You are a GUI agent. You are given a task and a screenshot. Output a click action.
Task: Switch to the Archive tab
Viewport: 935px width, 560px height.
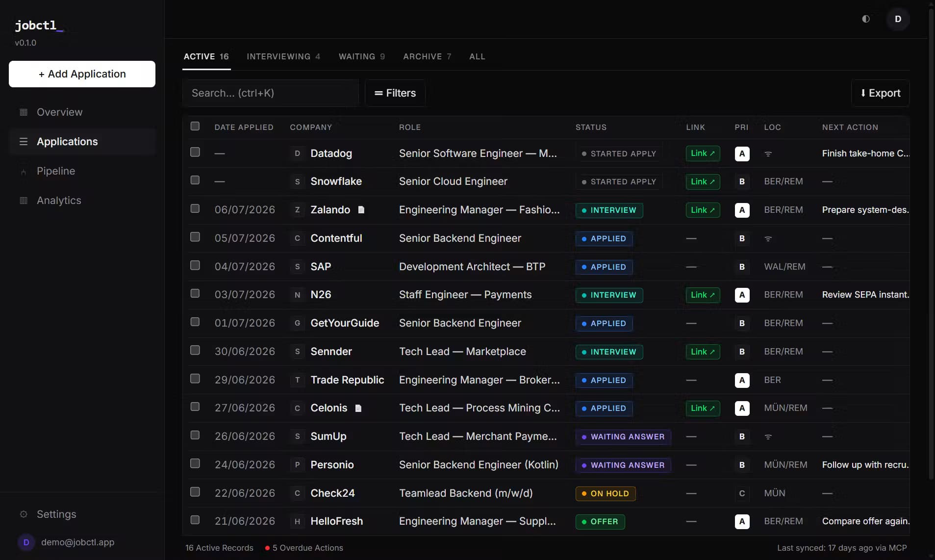(x=427, y=57)
